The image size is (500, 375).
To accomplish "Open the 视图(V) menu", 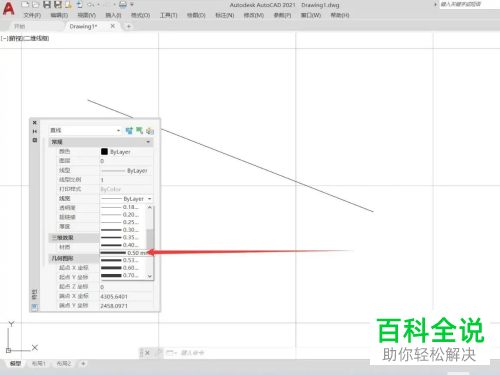I will coord(86,15).
